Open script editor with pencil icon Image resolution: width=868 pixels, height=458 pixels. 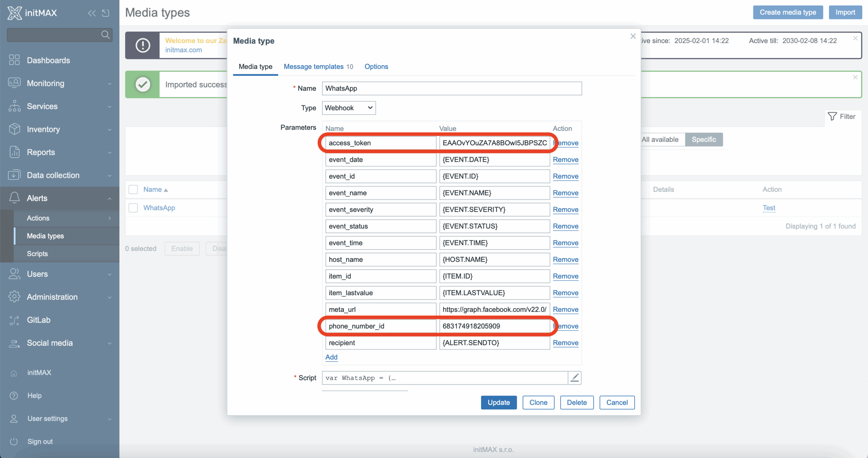(x=575, y=378)
